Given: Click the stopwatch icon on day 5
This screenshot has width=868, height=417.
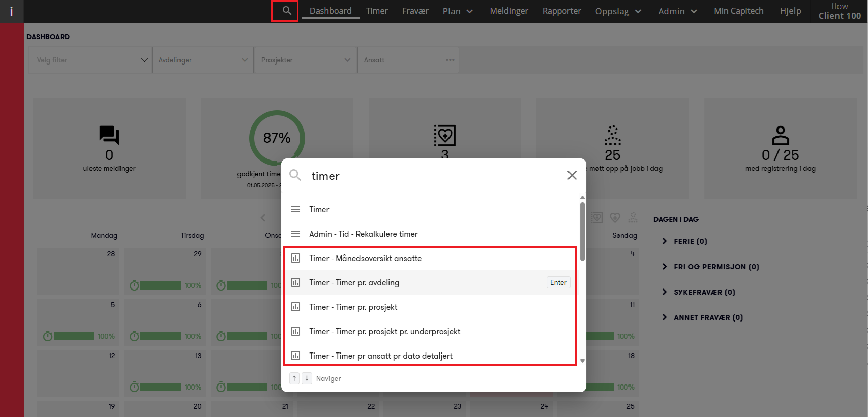Looking at the screenshot, I should 48,336.
